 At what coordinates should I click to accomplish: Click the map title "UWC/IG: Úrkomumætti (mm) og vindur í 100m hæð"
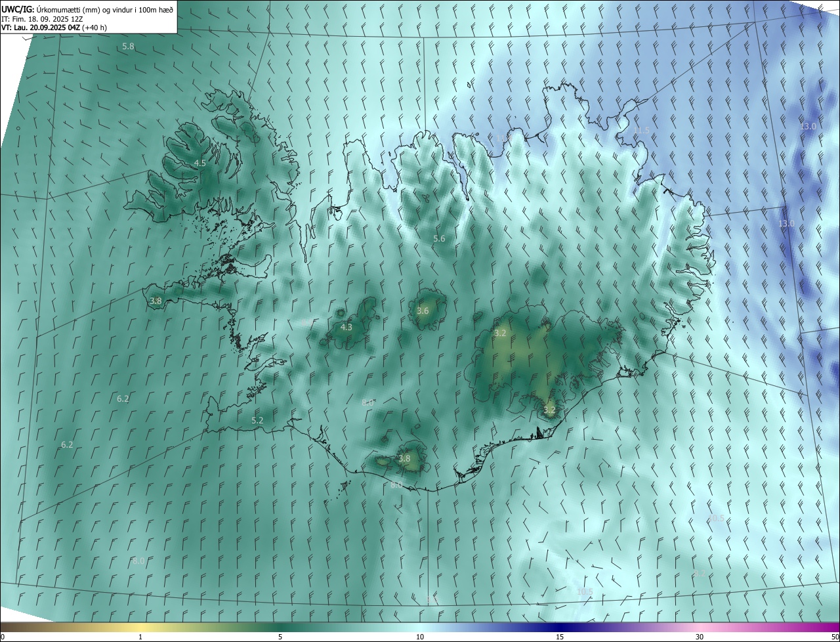coord(87,9)
